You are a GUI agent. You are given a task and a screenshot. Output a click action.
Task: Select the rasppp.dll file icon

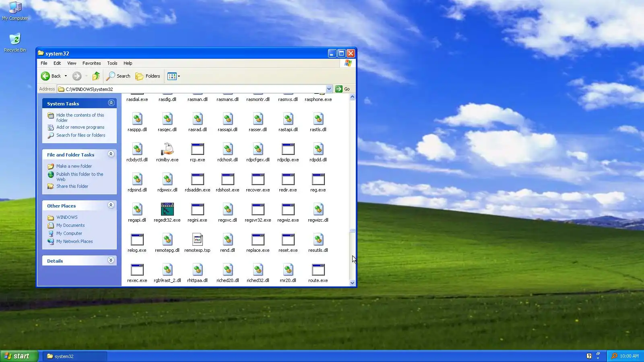pyautogui.click(x=137, y=119)
